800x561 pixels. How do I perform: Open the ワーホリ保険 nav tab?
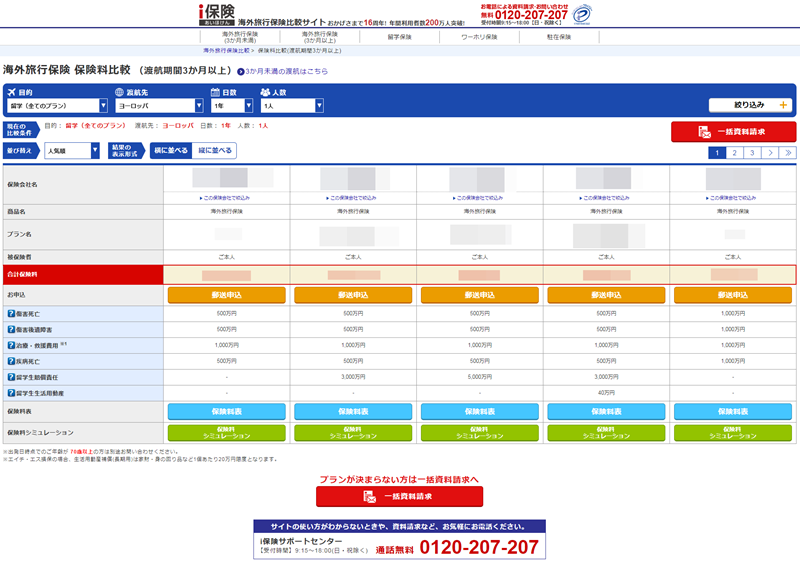tap(479, 37)
